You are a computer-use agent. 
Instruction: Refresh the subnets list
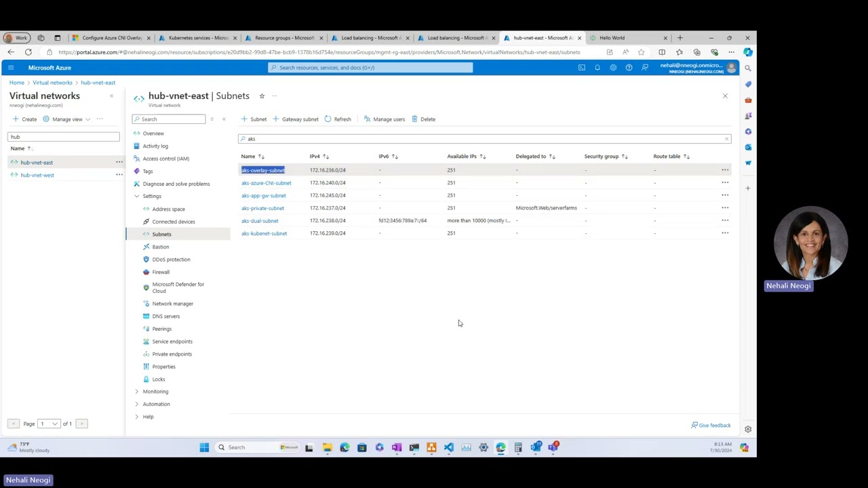click(x=338, y=119)
